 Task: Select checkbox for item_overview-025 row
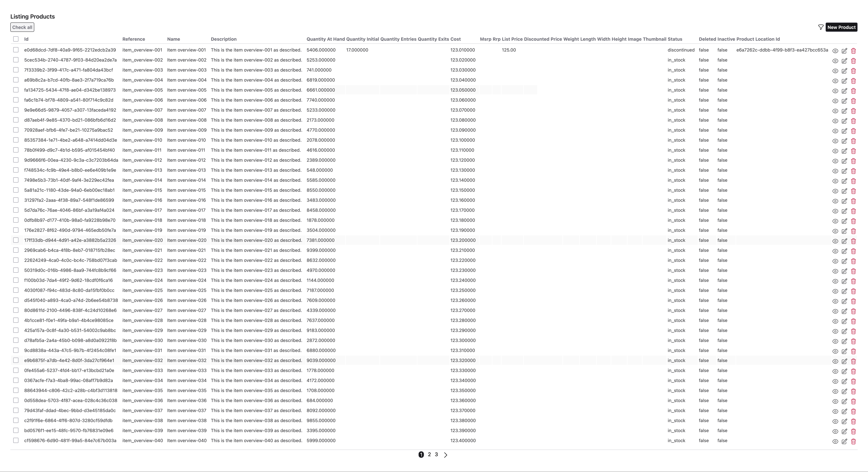16,290
